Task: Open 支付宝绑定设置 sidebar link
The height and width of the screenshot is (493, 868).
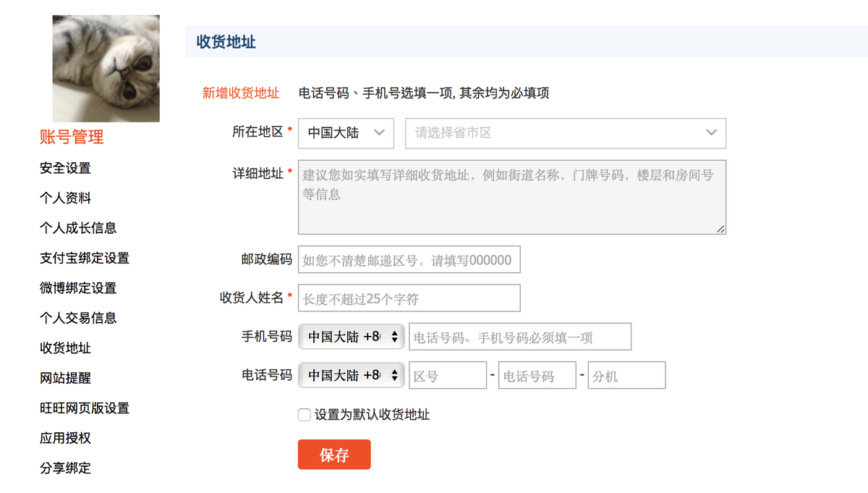Action: coord(85,258)
